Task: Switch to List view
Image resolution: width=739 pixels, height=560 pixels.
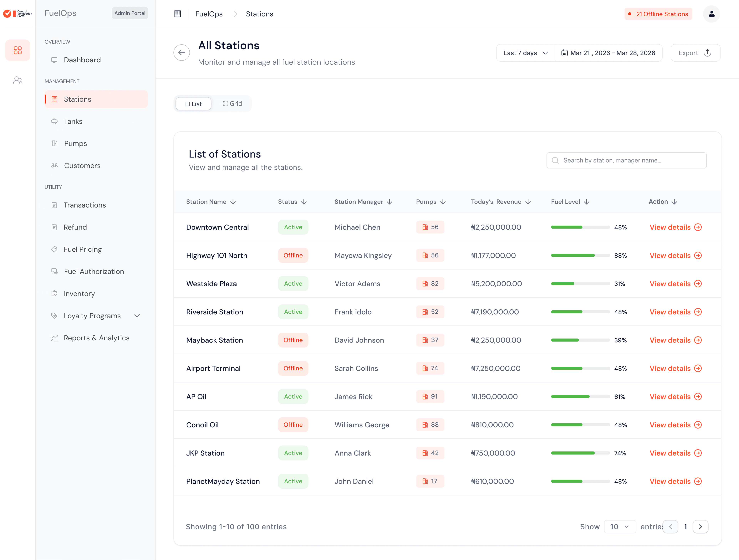Action: pos(193,104)
